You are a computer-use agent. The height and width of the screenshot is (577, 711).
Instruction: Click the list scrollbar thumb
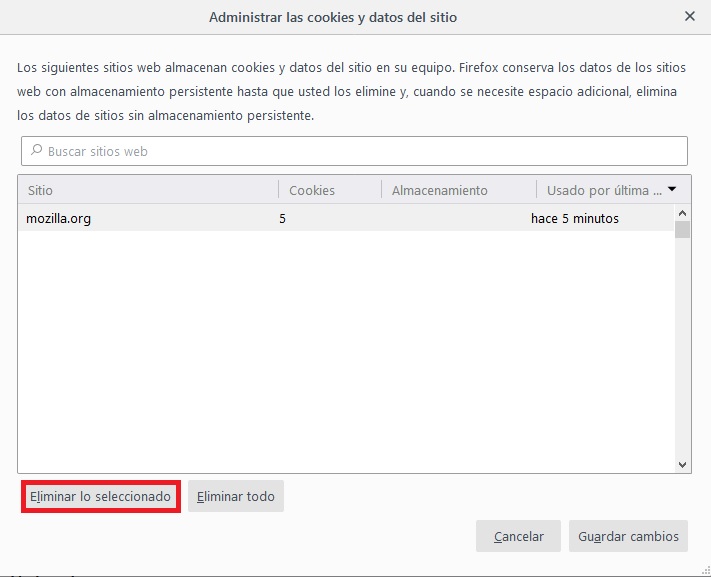coord(682,230)
